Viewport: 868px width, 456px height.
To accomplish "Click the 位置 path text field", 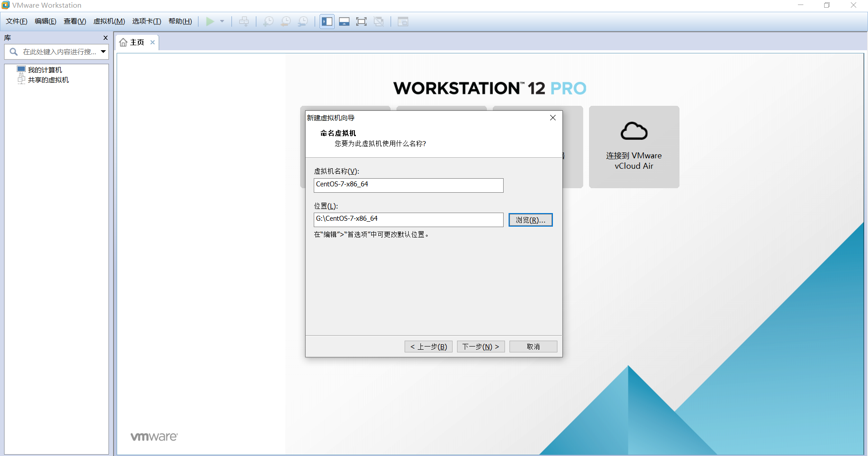I will tap(408, 219).
